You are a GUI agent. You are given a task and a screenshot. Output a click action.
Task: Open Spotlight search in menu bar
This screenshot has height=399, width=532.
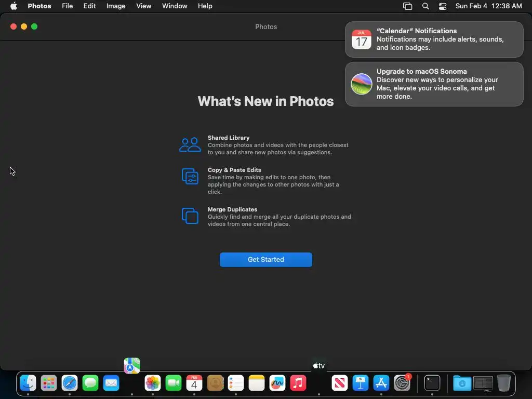(425, 6)
